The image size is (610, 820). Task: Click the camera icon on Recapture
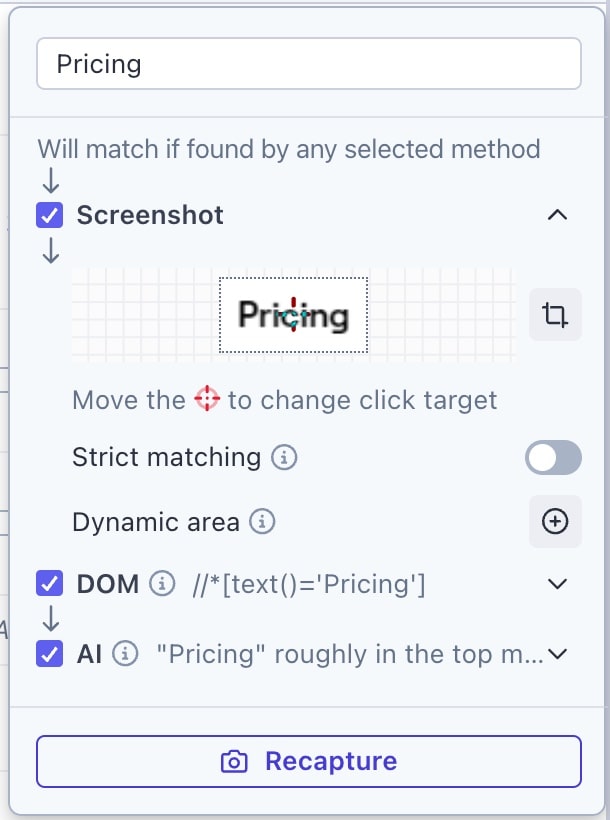pyautogui.click(x=234, y=761)
